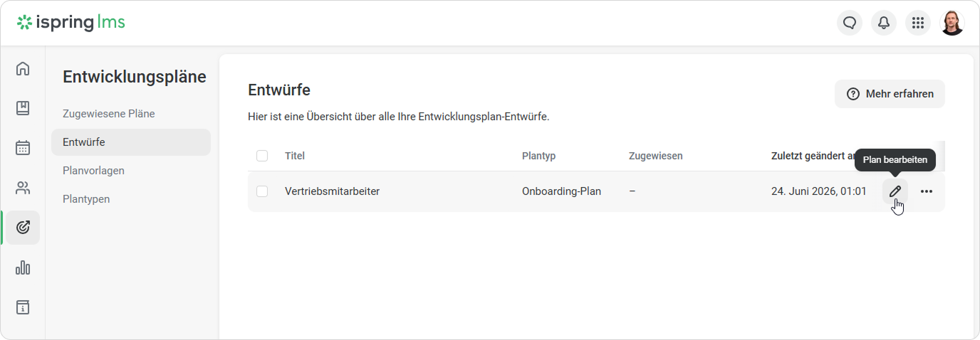Viewport: 980px width, 340px height.
Task: Switch to Plantypen section
Action: click(x=86, y=199)
